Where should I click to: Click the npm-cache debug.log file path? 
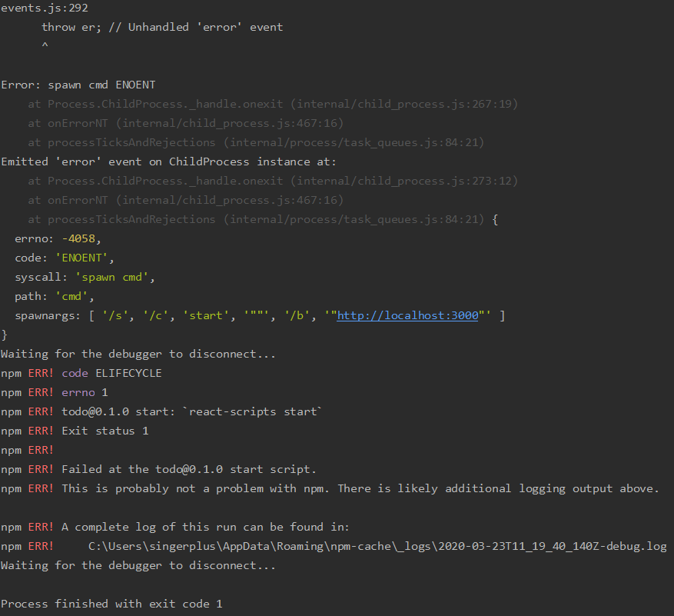377,546
